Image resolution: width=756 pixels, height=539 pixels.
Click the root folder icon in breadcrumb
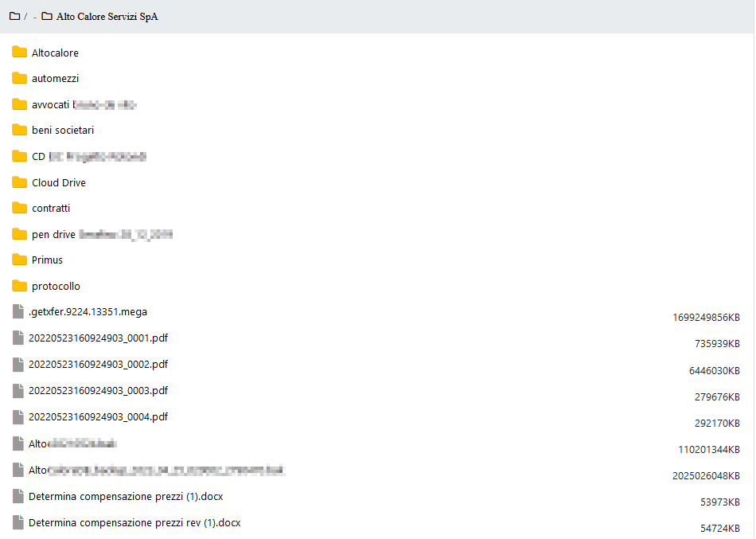point(14,16)
